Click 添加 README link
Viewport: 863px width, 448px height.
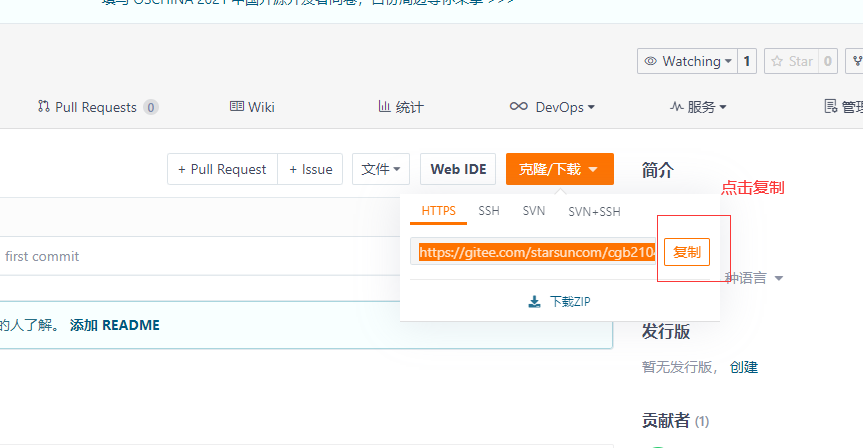tap(114, 325)
